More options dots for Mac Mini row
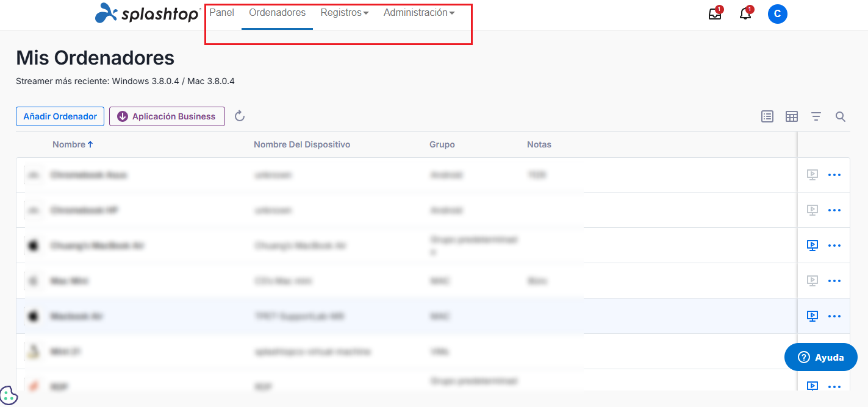Image resolution: width=868 pixels, height=407 pixels. pos(834,281)
